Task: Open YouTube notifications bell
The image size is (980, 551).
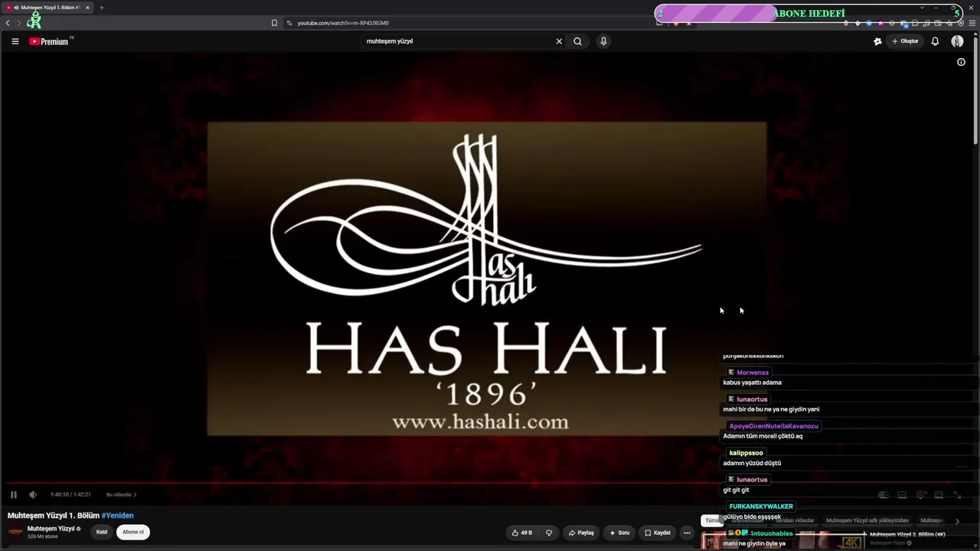Action: pos(935,41)
